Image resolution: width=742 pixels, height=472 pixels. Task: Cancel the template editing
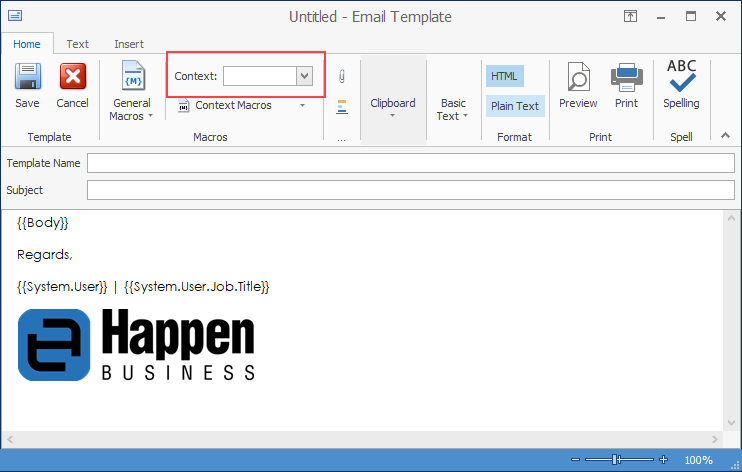[72, 86]
